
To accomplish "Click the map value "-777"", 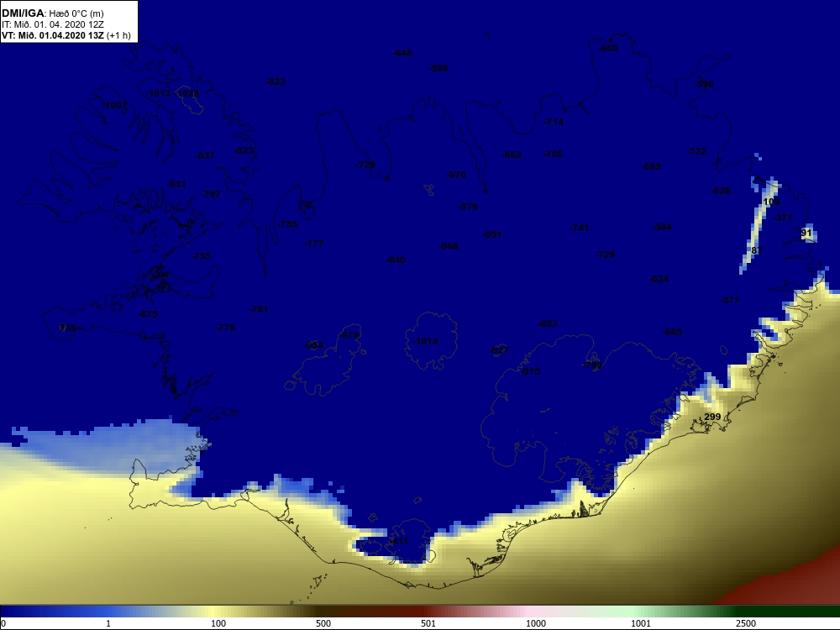I will click(314, 244).
